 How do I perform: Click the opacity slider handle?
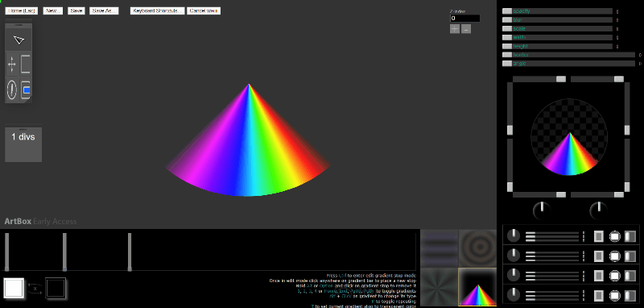pos(507,11)
